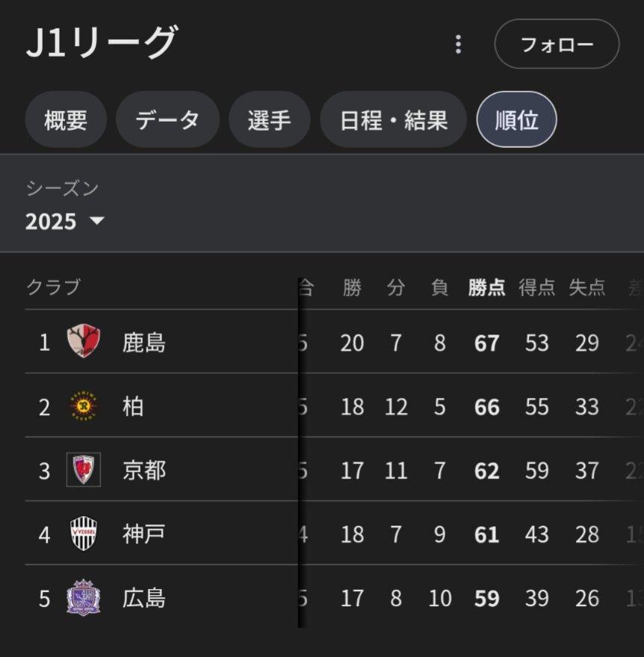Open the 選手 players tab
The height and width of the screenshot is (657, 644).
(x=269, y=120)
